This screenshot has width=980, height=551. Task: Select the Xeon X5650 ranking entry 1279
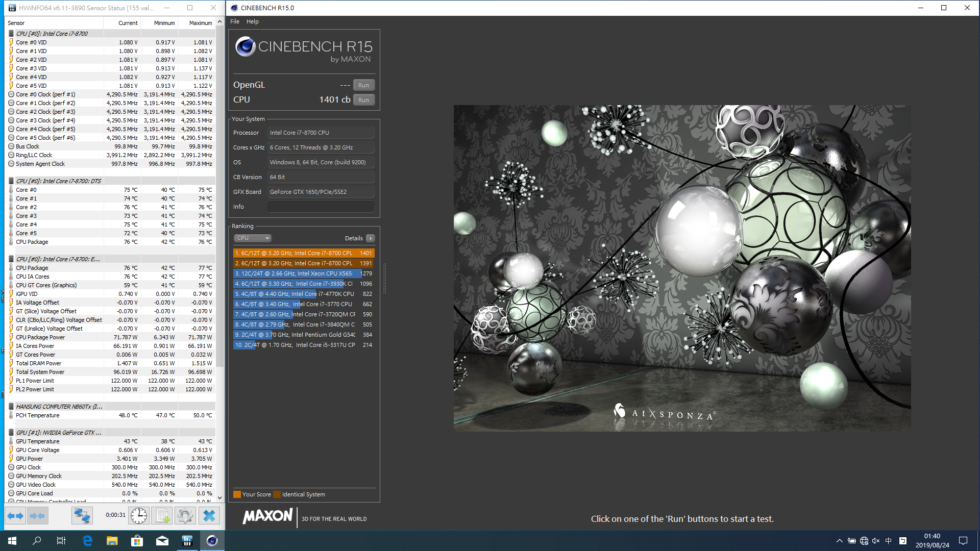pos(304,273)
